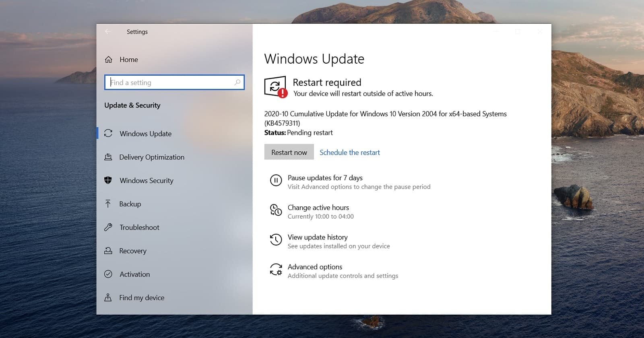This screenshot has width=644, height=338.
Task: Click the Find my device icon
Action: point(108,298)
